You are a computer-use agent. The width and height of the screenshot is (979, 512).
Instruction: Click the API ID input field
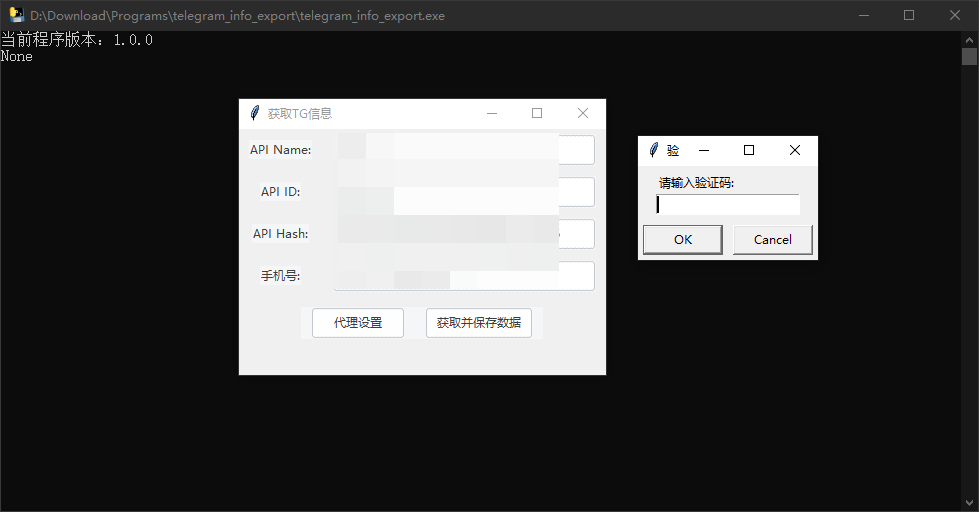(x=464, y=192)
